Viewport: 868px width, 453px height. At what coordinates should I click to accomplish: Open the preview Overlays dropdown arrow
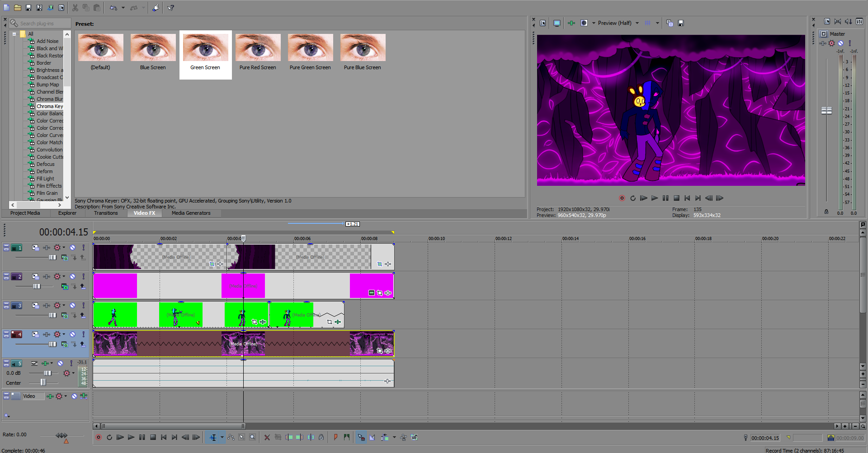tap(657, 23)
